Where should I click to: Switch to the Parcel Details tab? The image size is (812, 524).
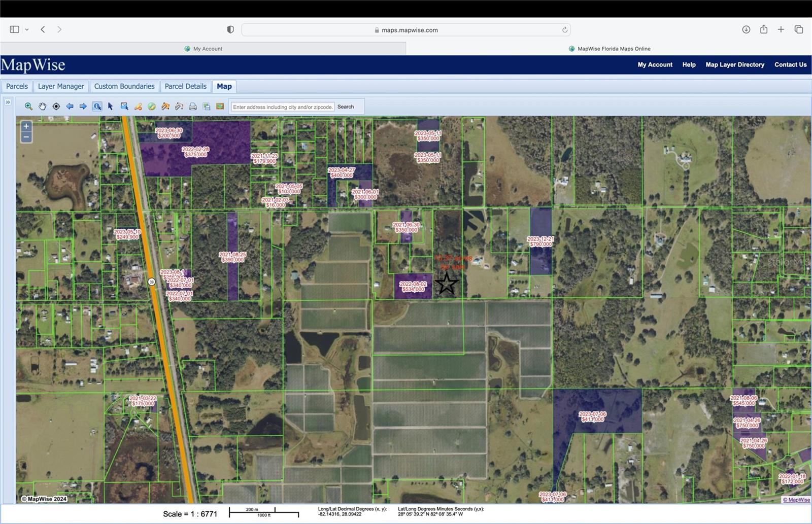click(185, 86)
